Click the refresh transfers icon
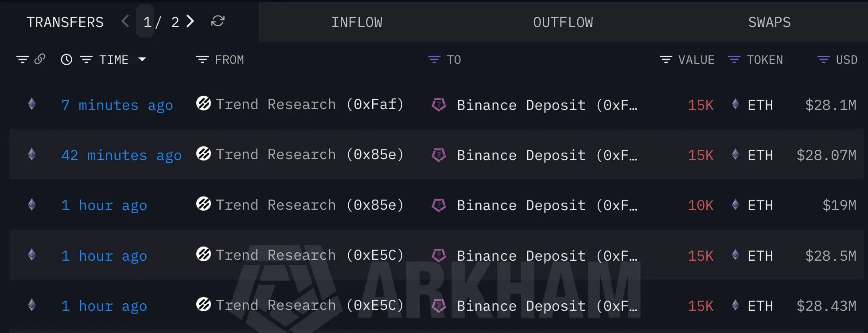The width and height of the screenshot is (868, 333). (x=218, y=21)
